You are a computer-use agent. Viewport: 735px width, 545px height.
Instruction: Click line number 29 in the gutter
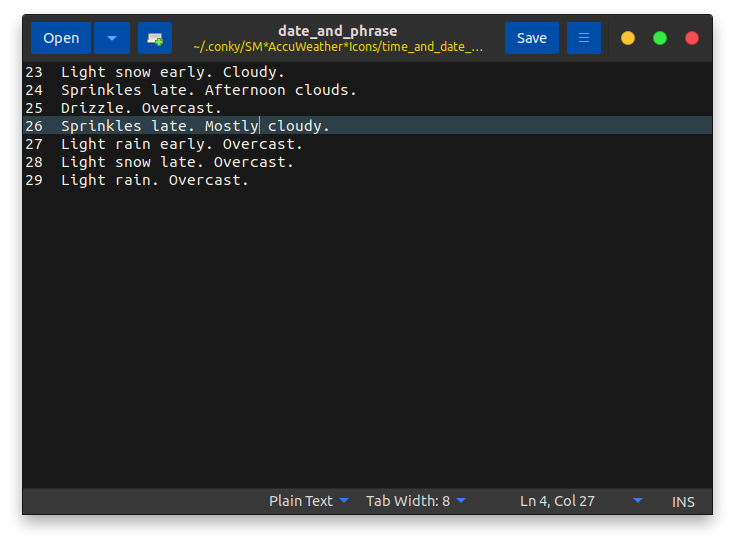point(34,180)
